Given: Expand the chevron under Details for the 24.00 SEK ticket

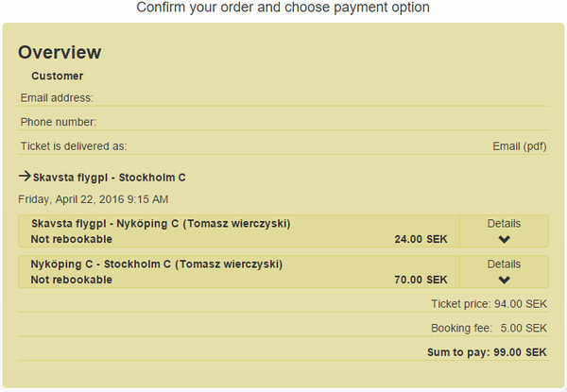Looking at the screenshot, I should click(504, 240).
